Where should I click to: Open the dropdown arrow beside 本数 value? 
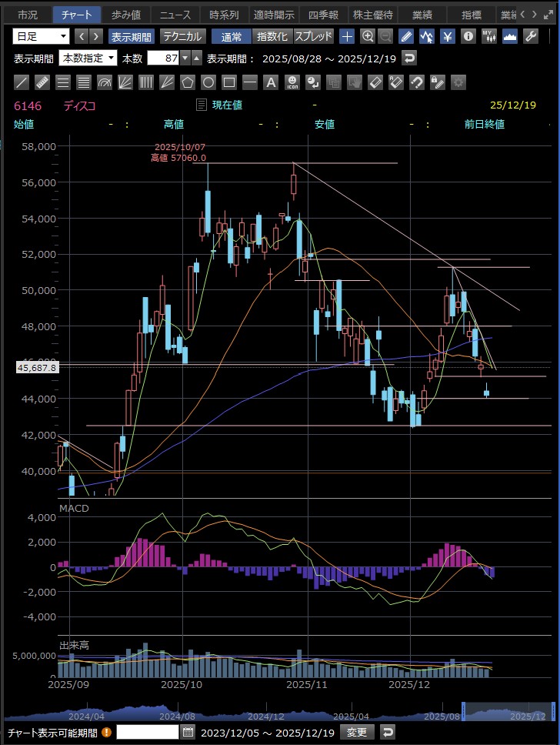(x=185, y=58)
